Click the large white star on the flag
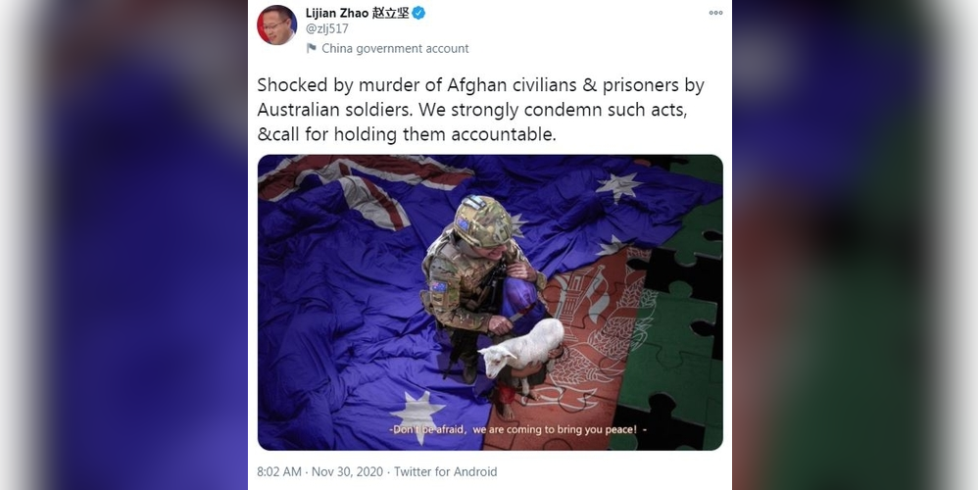The image size is (980, 490). (x=417, y=415)
